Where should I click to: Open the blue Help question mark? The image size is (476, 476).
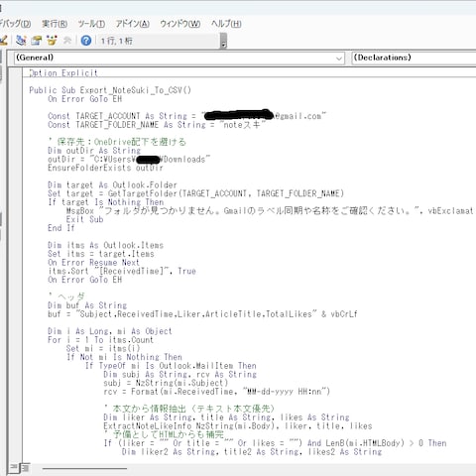(x=86, y=41)
